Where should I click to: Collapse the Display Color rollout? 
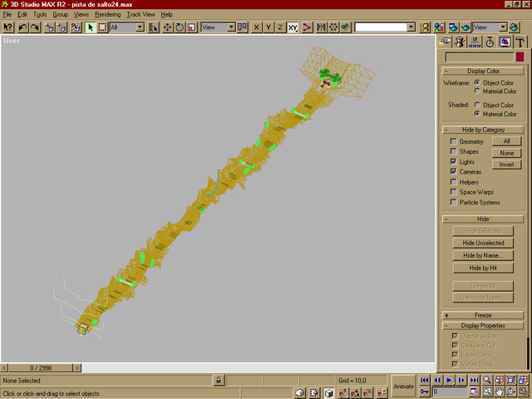pos(483,71)
